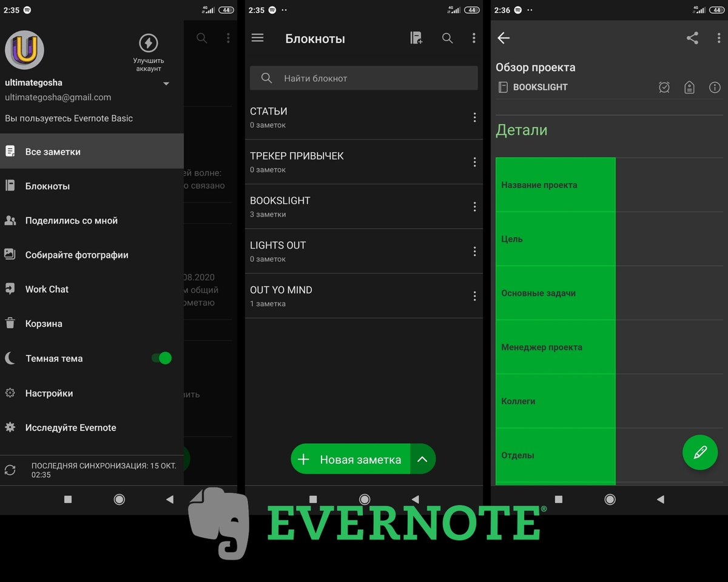Screen dimensions: 728x582
Task: Open the BOOKSLIGHT notebook in the list
Action: coord(364,207)
